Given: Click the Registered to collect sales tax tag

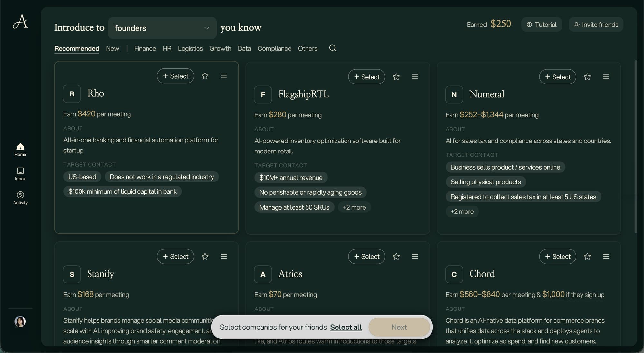Looking at the screenshot, I should (523, 197).
